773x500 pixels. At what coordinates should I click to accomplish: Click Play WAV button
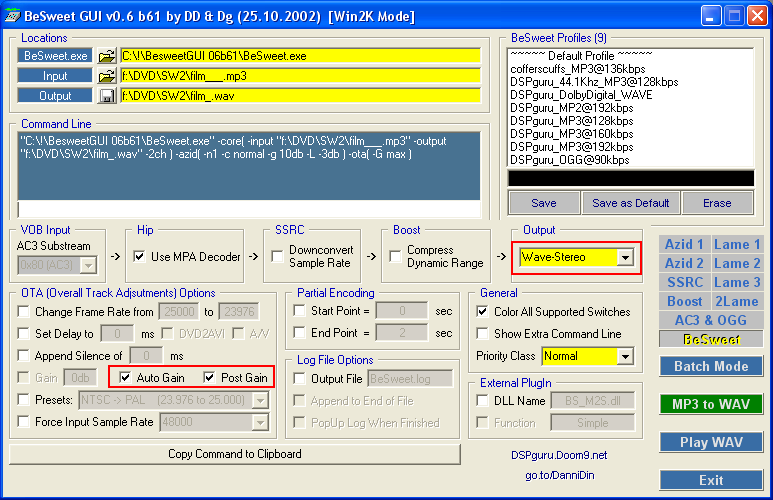coord(711,442)
